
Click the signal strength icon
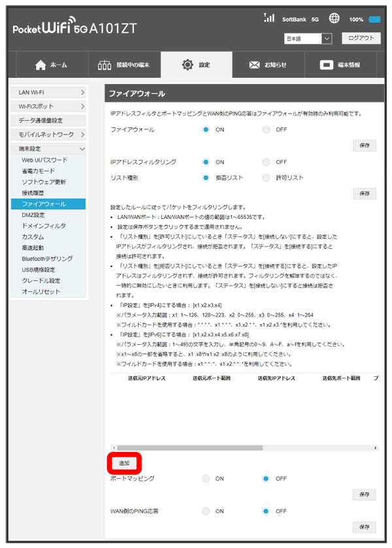pos(269,18)
